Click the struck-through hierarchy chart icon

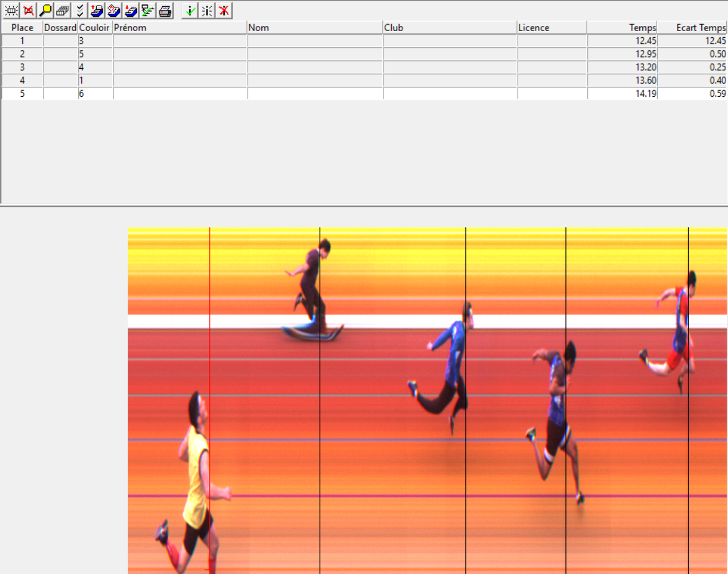click(148, 11)
